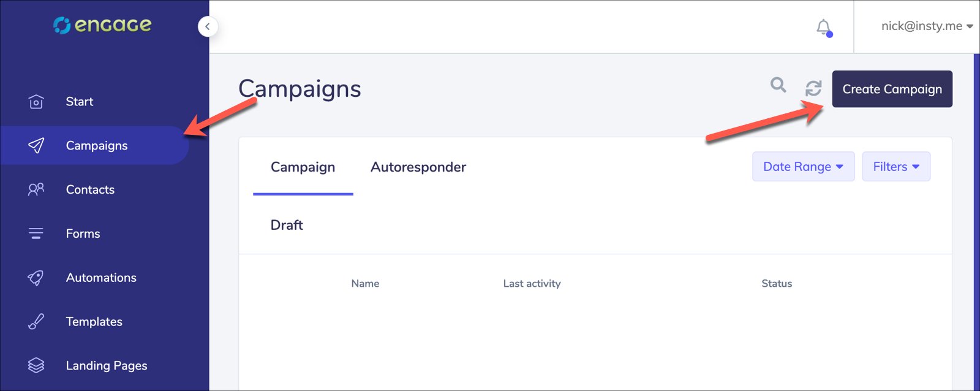The image size is (980, 391).
Task: Collapse the sidebar with the chevron button
Action: [x=208, y=26]
